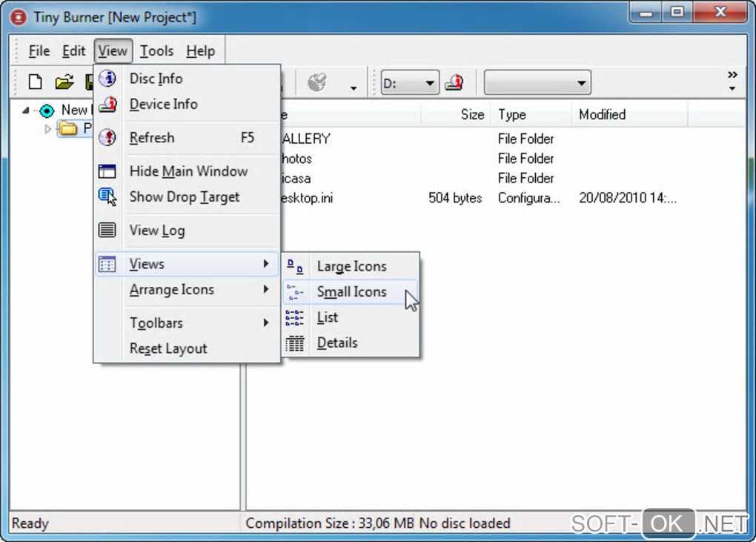Screen dimensions: 756x542
Task: Click the erase disc toolbar icon
Action: click(x=317, y=82)
